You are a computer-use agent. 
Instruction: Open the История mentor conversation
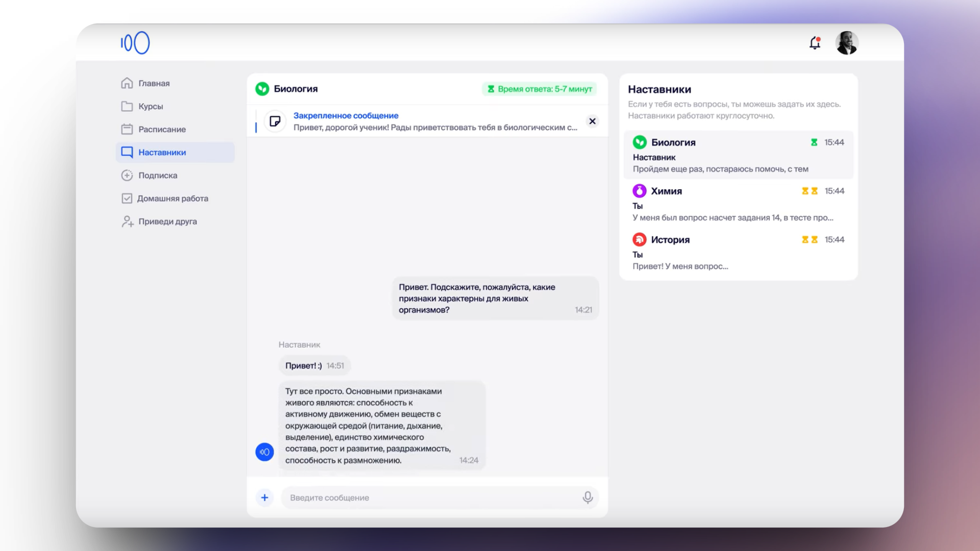[738, 253]
